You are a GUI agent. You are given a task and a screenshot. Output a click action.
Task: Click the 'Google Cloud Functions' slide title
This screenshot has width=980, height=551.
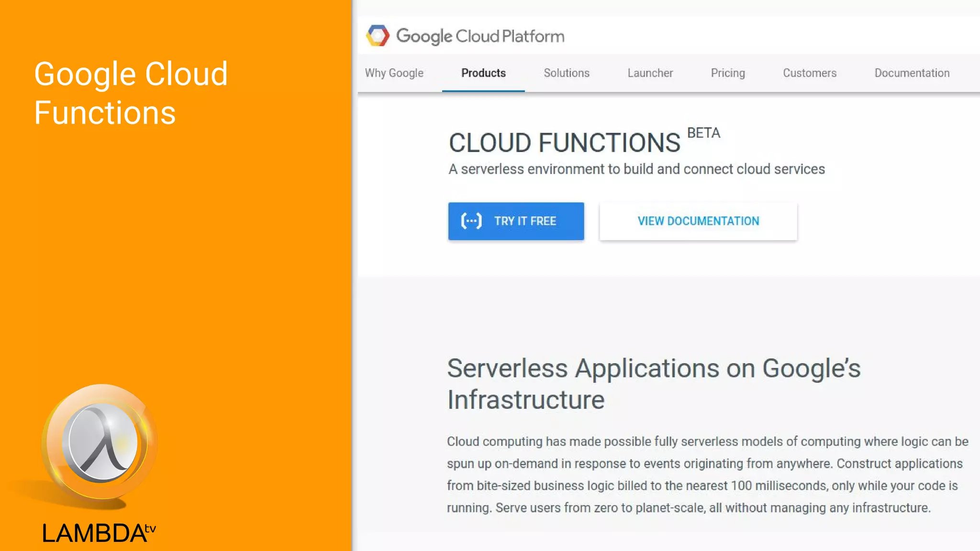click(x=131, y=93)
